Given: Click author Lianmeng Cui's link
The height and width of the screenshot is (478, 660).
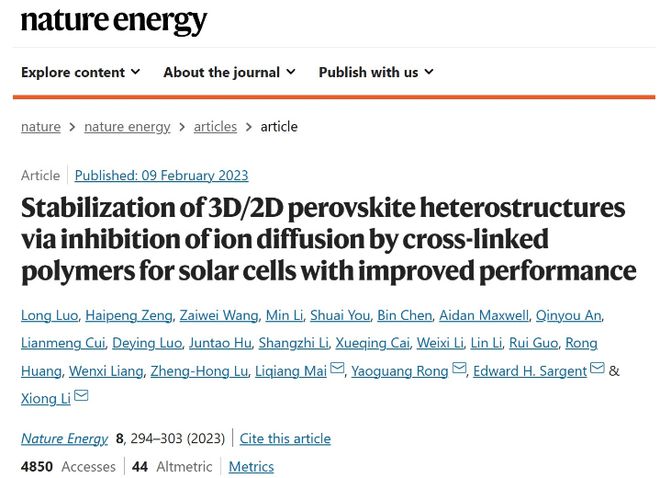Looking at the screenshot, I should (x=63, y=343).
